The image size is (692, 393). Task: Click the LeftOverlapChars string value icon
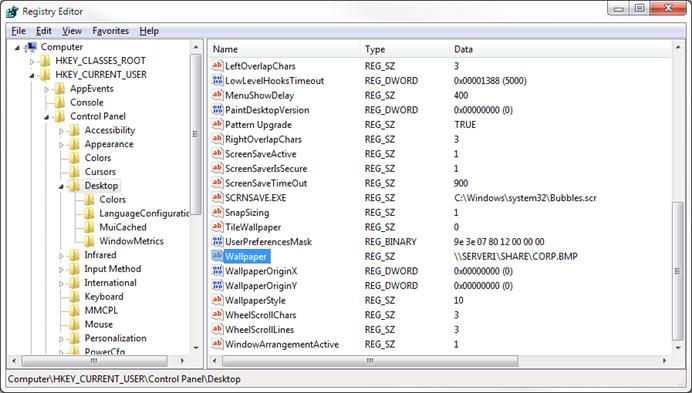tap(217, 66)
